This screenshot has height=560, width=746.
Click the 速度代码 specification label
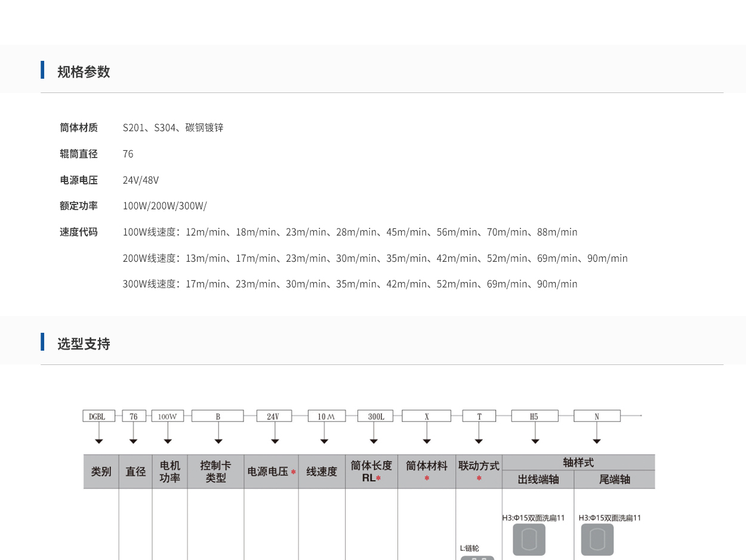pyautogui.click(x=78, y=232)
